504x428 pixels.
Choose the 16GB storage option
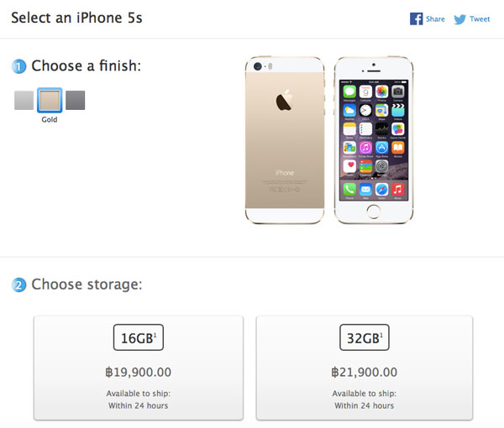139,368
